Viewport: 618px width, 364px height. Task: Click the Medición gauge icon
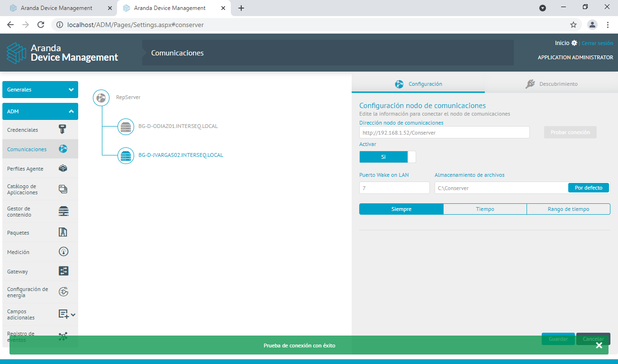click(x=64, y=252)
